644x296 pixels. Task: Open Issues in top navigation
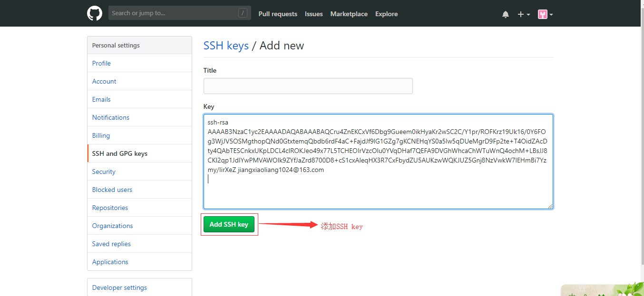click(x=313, y=14)
